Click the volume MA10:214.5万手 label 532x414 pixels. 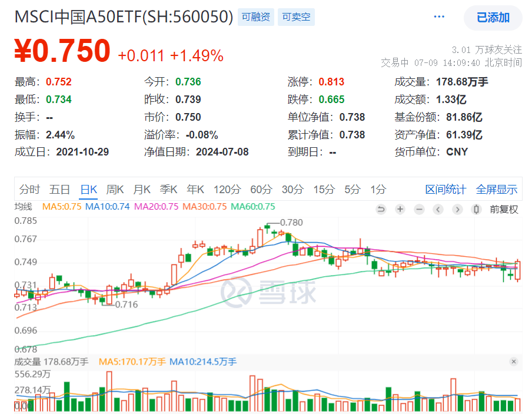203,362
